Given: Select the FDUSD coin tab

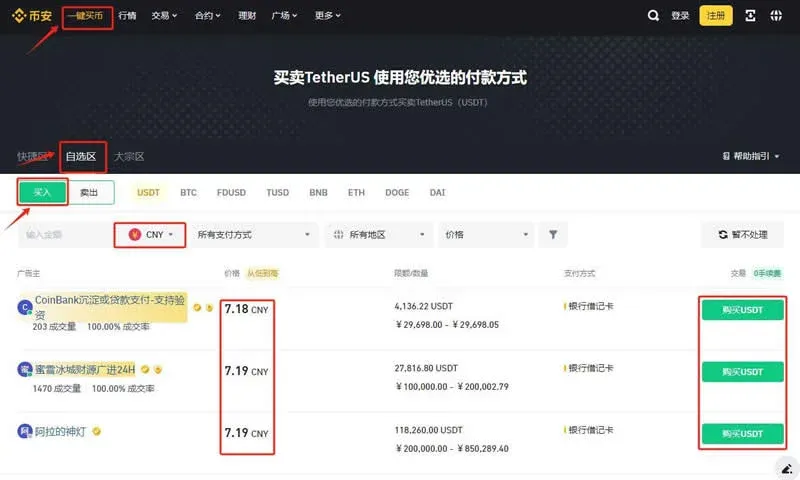Looking at the screenshot, I should [231, 192].
